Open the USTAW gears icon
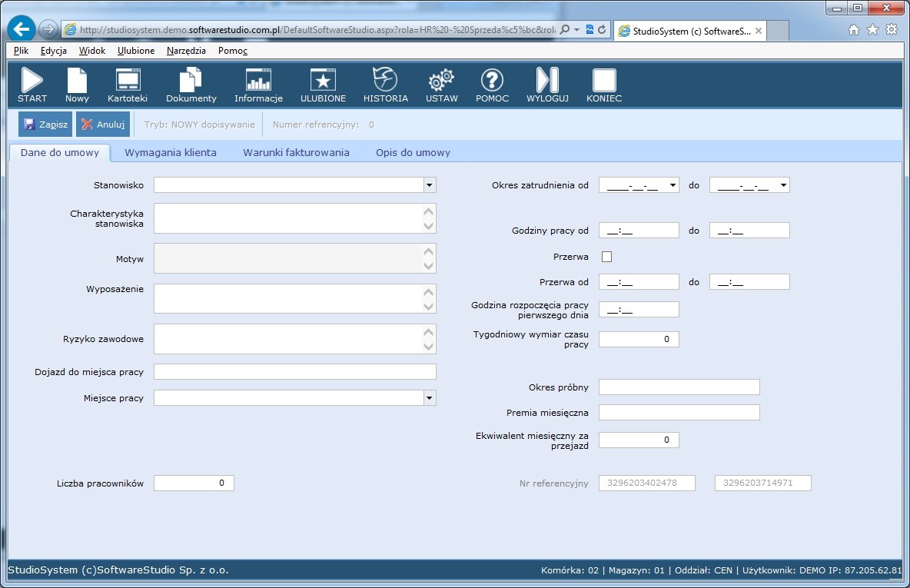This screenshot has width=910, height=588. click(441, 85)
